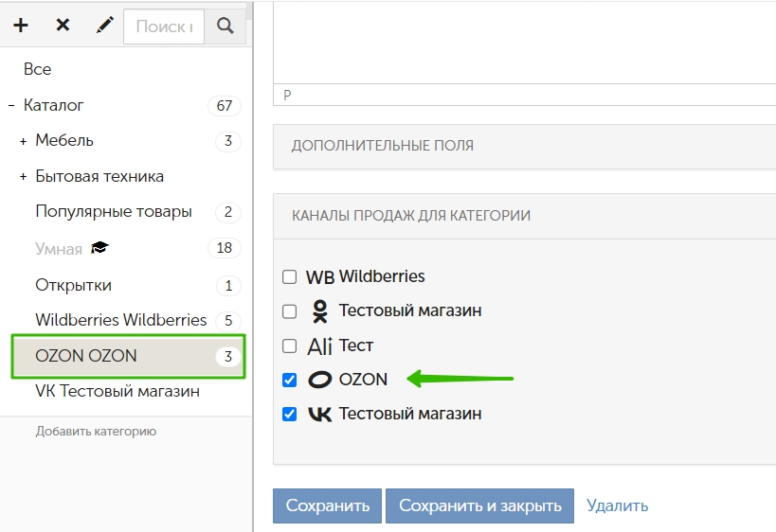
Task: Click the VK logo icon
Action: [x=319, y=414]
